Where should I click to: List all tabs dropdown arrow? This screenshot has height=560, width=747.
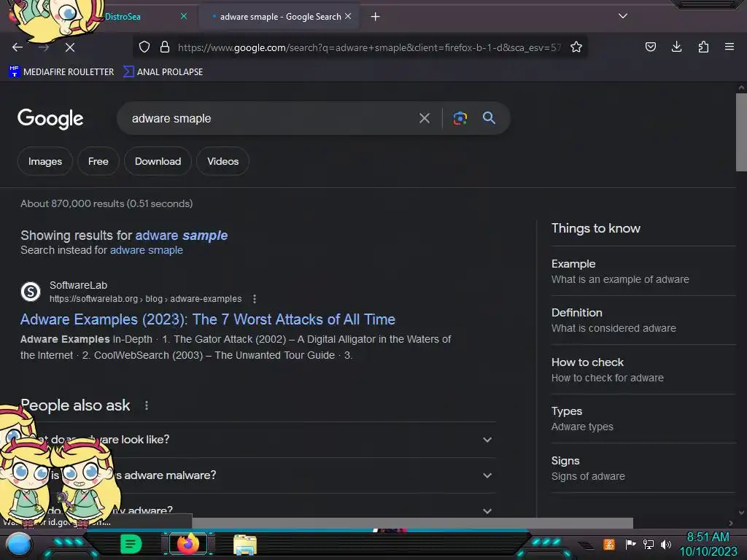click(x=622, y=16)
